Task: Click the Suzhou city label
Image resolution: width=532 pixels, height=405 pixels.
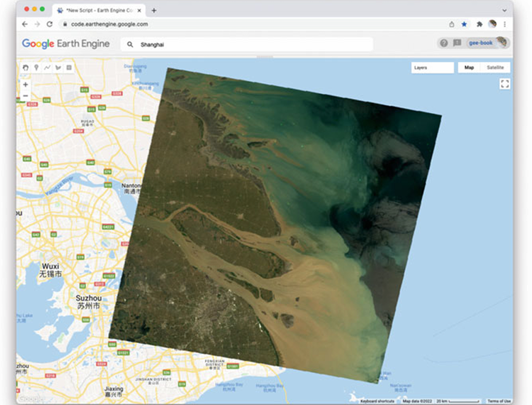Action: [x=89, y=302]
